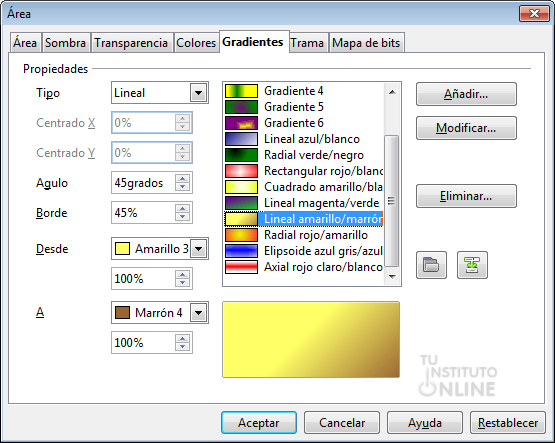This screenshot has height=443, width=555.
Task: Expand the Desde Amarillo 3 color dropdown
Action: pyautogui.click(x=198, y=249)
